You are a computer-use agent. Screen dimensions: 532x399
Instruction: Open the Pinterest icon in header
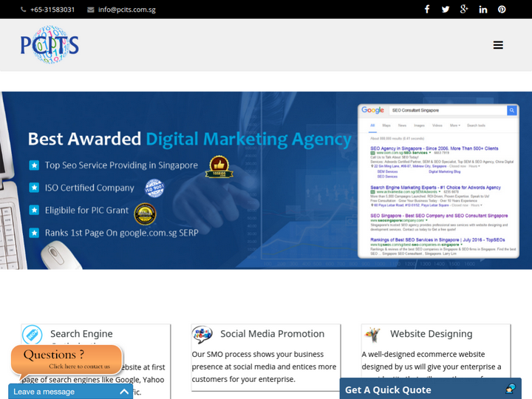click(502, 10)
